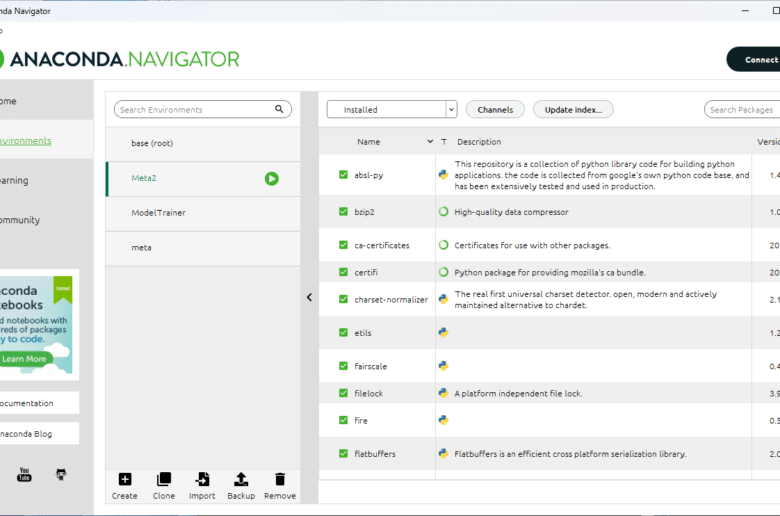Image resolution: width=780 pixels, height=516 pixels.
Task: Toggle the filelock package checkbox
Action: [x=343, y=393]
